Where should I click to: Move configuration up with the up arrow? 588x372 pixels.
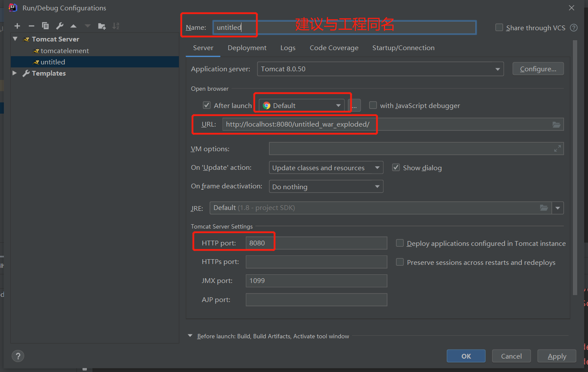pos(73,26)
